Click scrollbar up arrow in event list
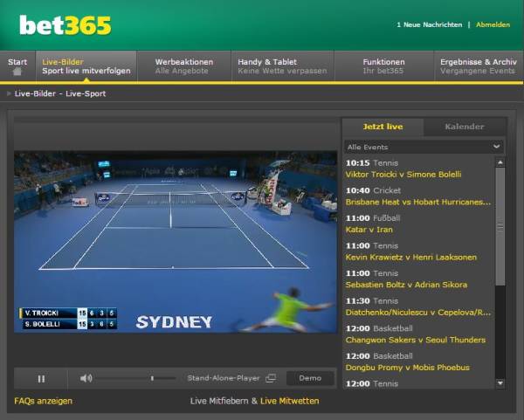Image resolution: width=524 pixels, height=420 pixels. pos(500,162)
